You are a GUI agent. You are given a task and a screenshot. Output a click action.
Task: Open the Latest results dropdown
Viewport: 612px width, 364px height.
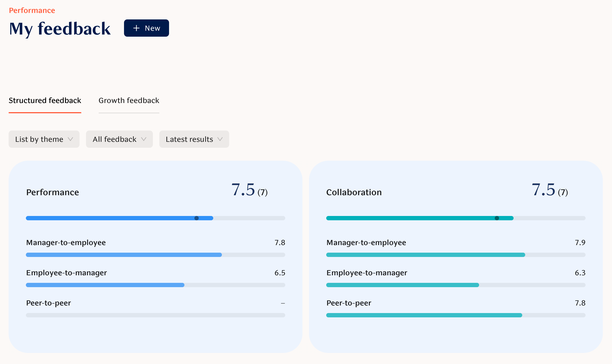(194, 139)
